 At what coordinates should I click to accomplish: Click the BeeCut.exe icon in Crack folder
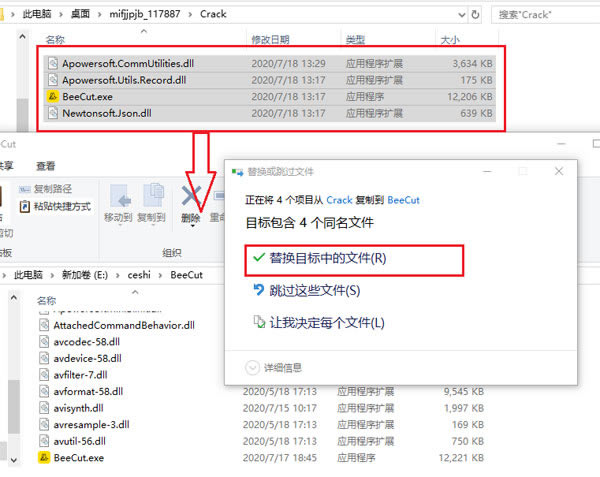pos(55,97)
